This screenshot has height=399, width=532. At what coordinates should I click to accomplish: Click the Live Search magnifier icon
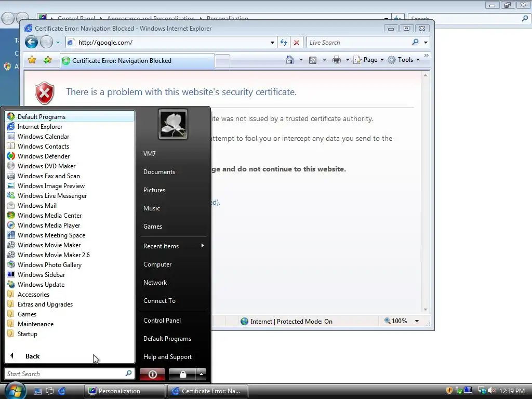click(415, 42)
